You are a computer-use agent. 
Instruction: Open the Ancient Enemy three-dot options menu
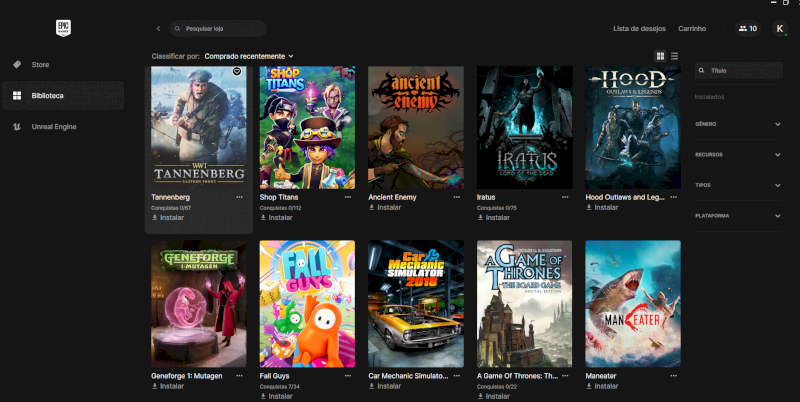(457, 197)
